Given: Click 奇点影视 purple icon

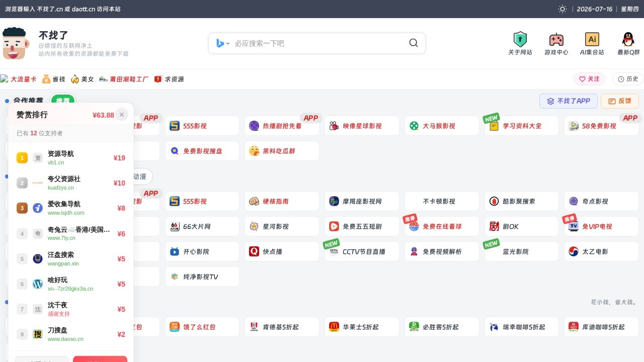Looking at the screenshot, I should [574, 201].
